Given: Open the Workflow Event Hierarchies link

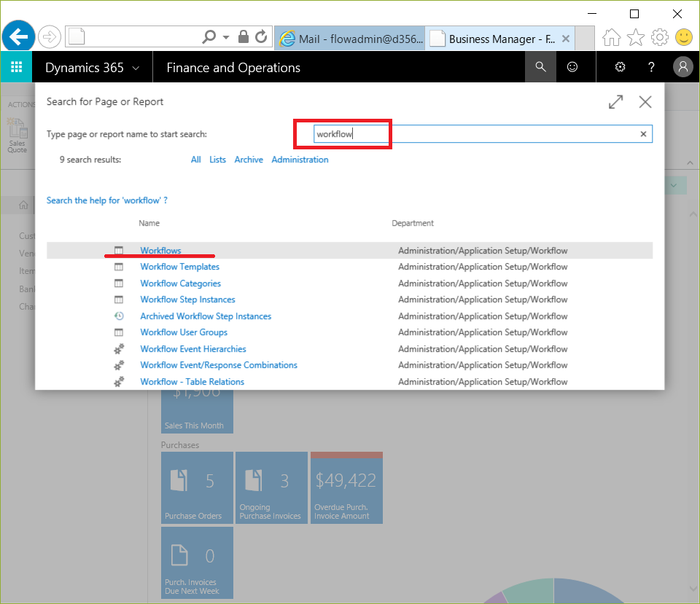Looking at the screenshot, I should (x=193, y=349).
